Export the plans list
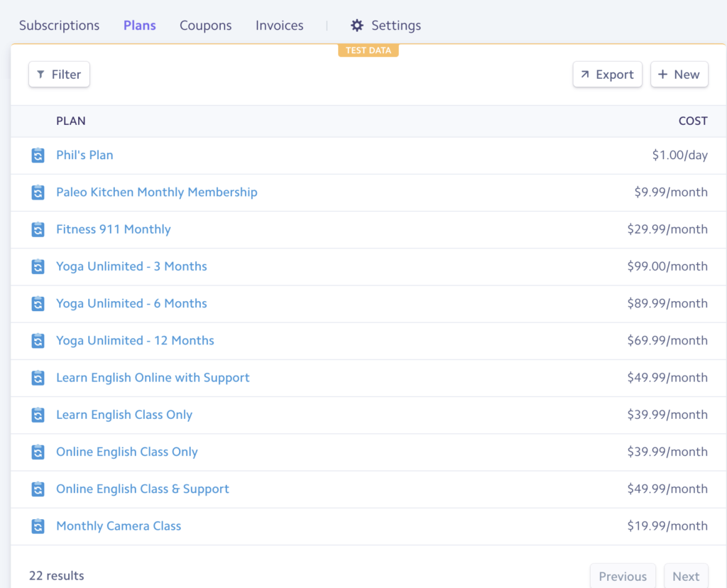Viewport: 727px width, 588px height. point(608,74)
